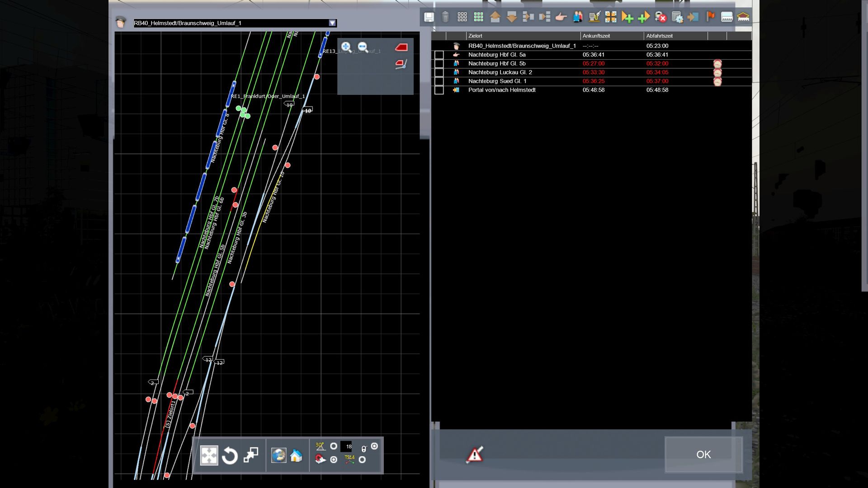868x488 pixels.
Task: Click the pointing hand waypoint icon
Action: coord(561,17)
